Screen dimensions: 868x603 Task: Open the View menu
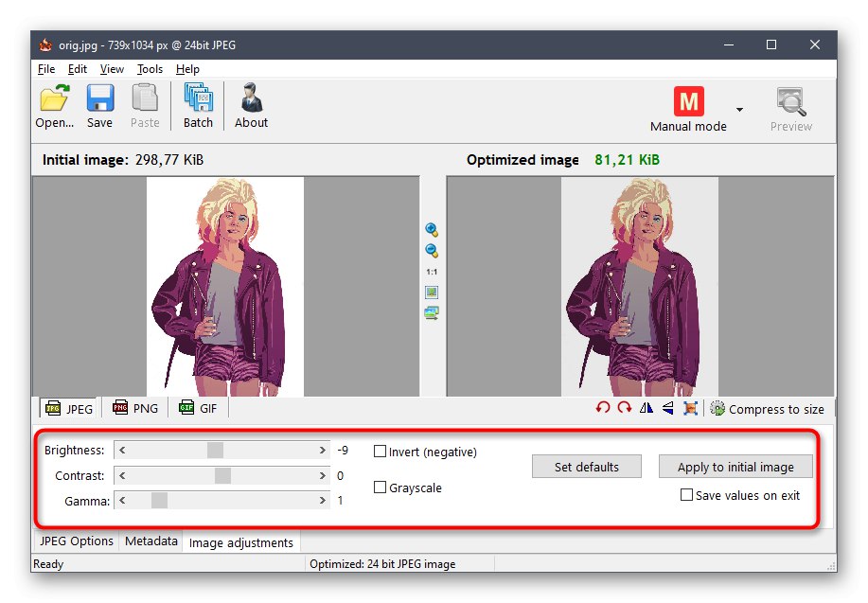coord(112,69)
